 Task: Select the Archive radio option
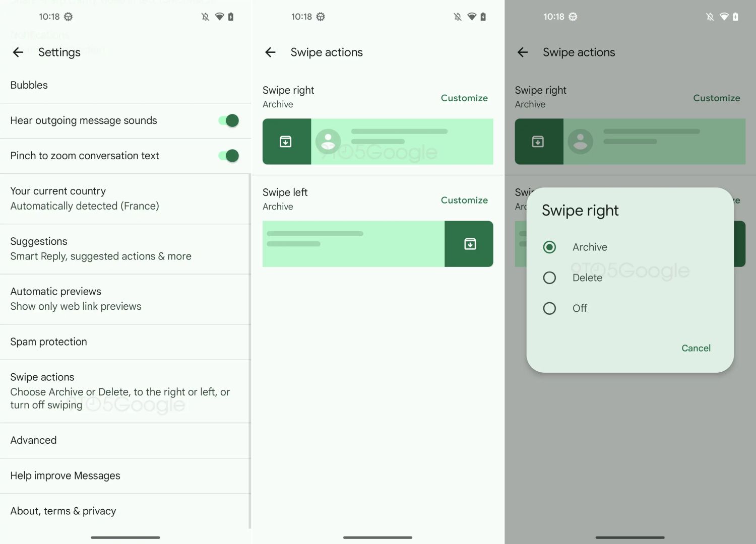549,247
